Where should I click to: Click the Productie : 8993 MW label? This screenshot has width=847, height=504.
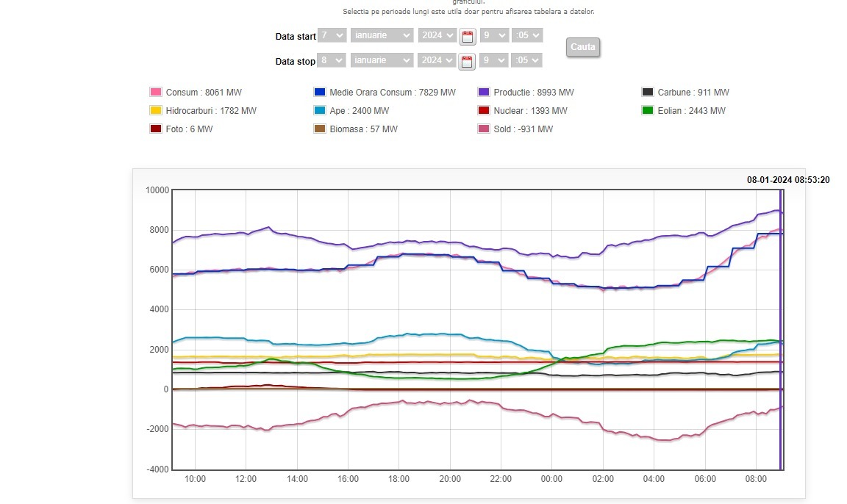pyautogui.click(x=534, y=93)
